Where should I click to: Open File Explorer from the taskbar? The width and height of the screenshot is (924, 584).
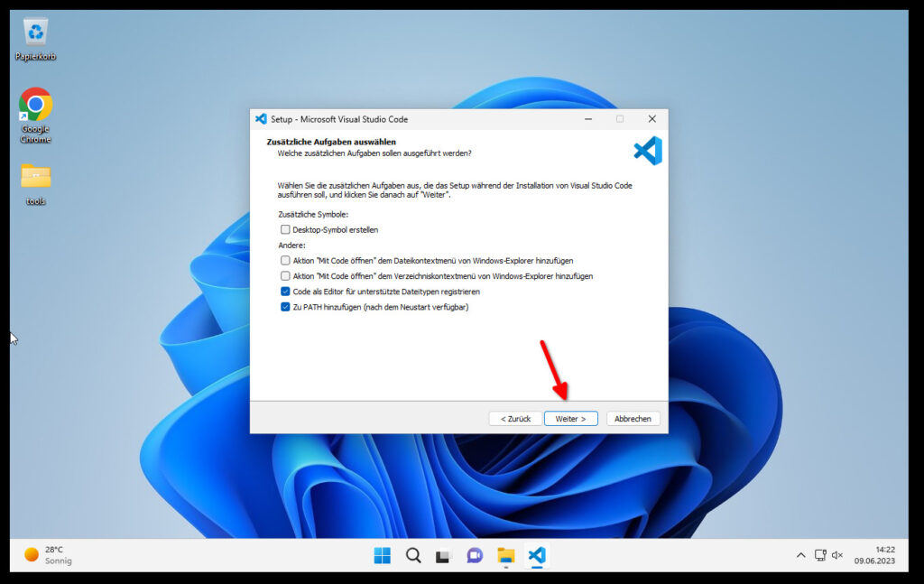click(505, 555)
